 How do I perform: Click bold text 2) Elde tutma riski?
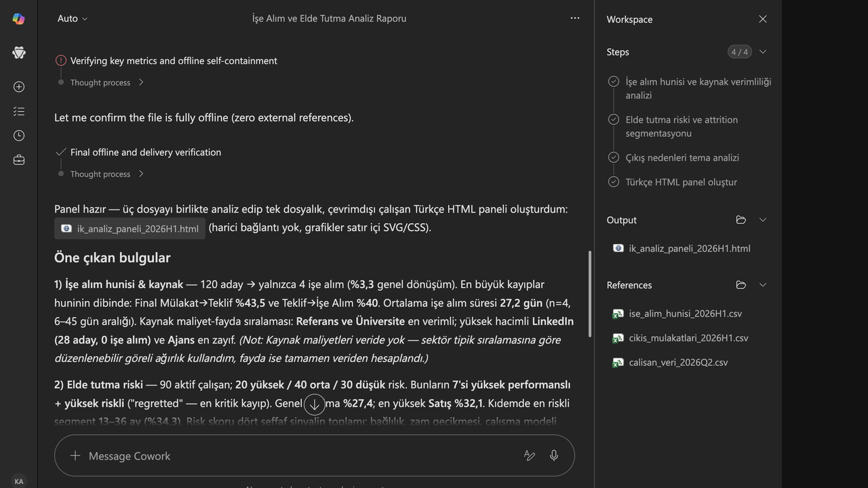click(x=98, y=384)
